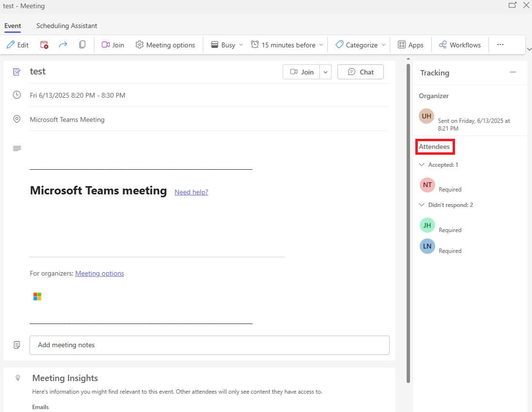
Task: Click the Chat button
Action: pos(360,72)
